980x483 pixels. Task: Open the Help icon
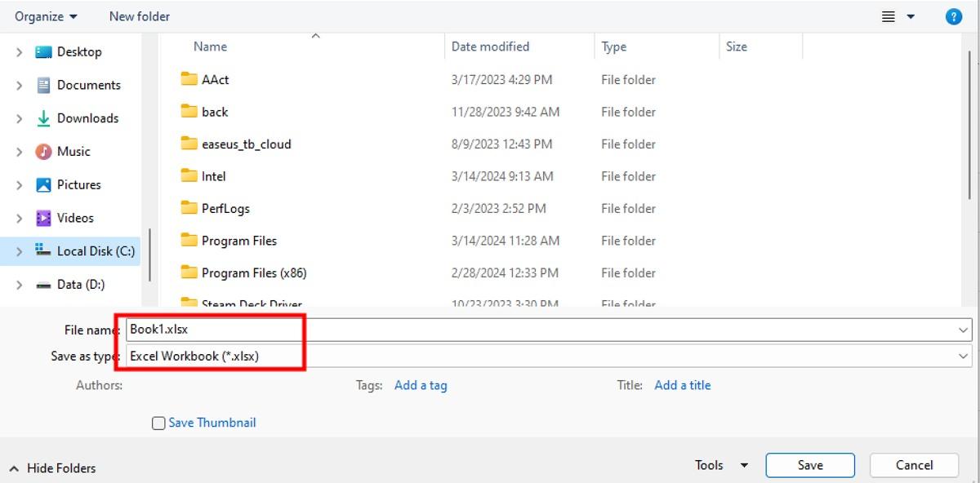[954, 16]
